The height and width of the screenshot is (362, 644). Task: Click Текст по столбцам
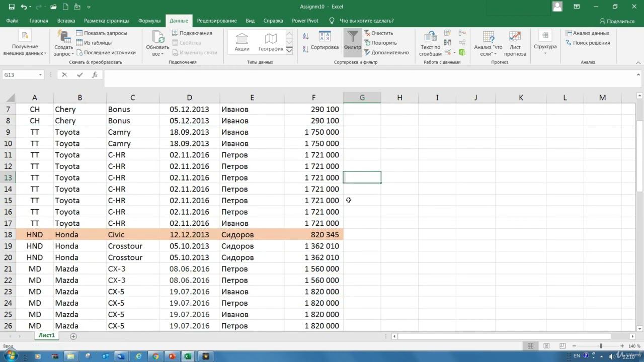click(430, 44)
